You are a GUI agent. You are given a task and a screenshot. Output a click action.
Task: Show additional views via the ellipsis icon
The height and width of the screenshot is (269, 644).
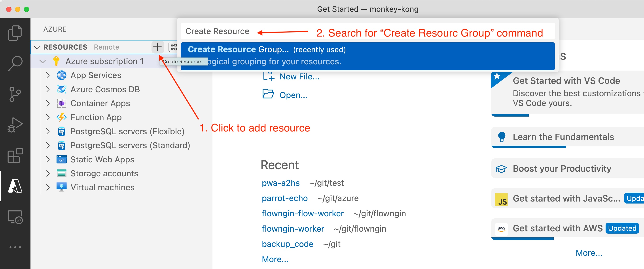(15, 247)
